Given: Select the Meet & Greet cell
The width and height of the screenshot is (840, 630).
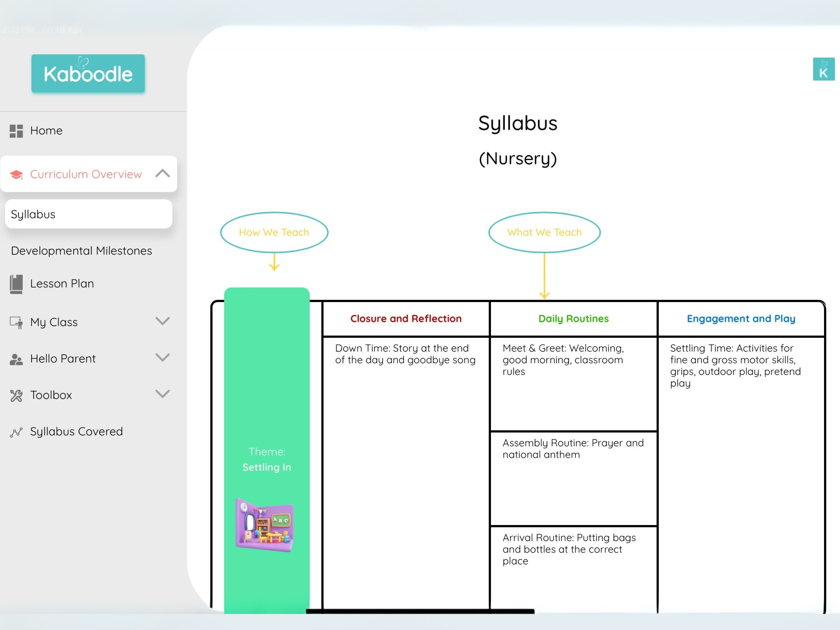Looking at the screenshot, I should [x=573, y=384].
